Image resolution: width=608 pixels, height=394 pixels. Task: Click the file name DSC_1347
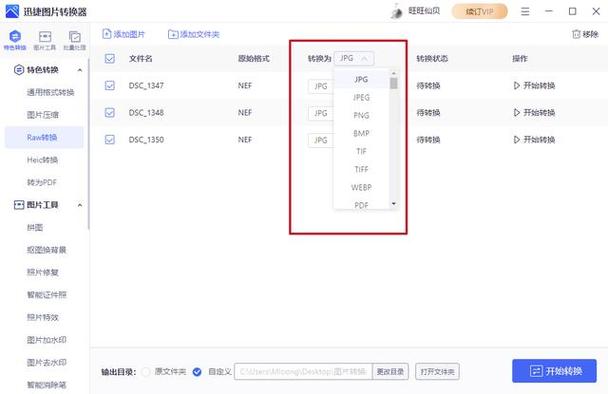click(x=146, y=85)
